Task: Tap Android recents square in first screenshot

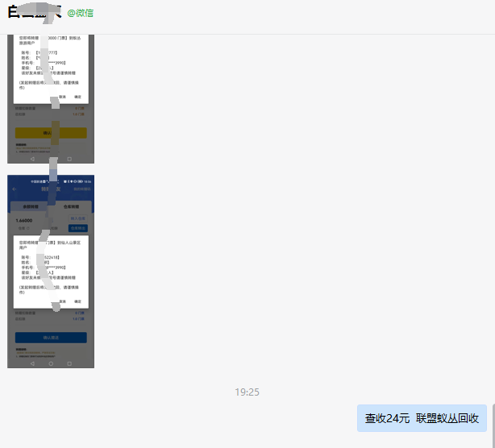Action: (69, 160)
